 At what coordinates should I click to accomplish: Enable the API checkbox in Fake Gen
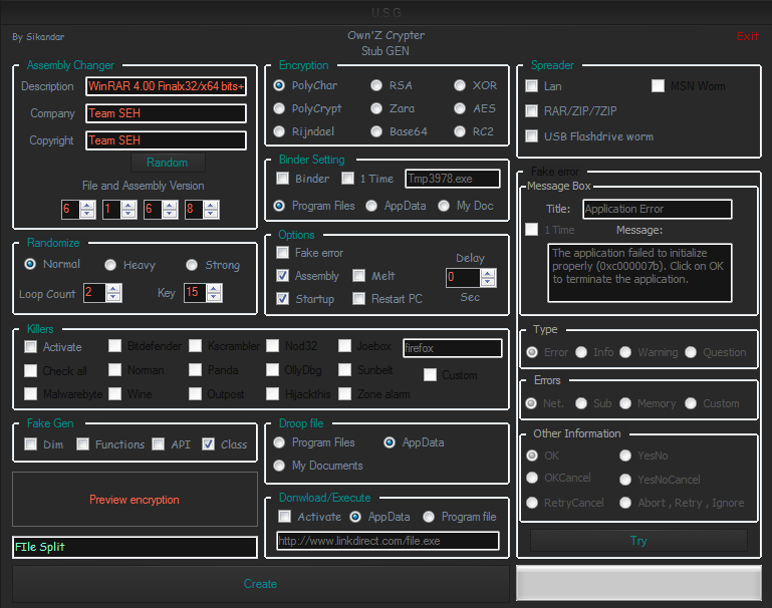(158, 445)
